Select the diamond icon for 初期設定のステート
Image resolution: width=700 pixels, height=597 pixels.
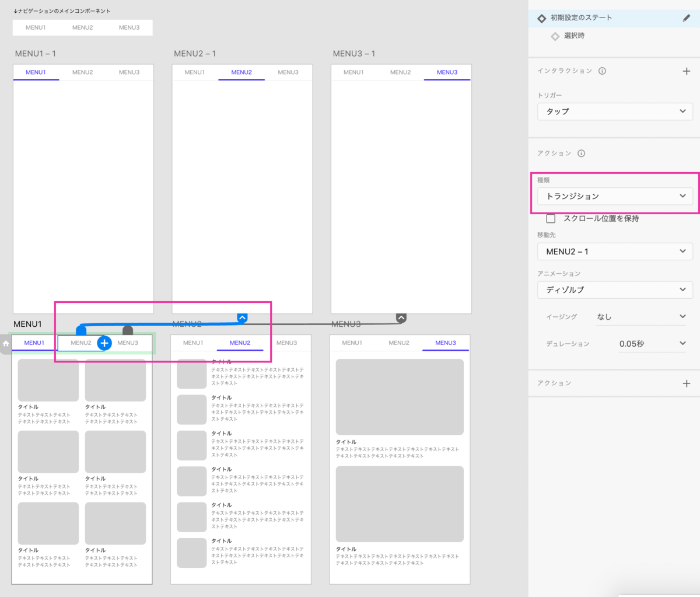click(541, 19)
